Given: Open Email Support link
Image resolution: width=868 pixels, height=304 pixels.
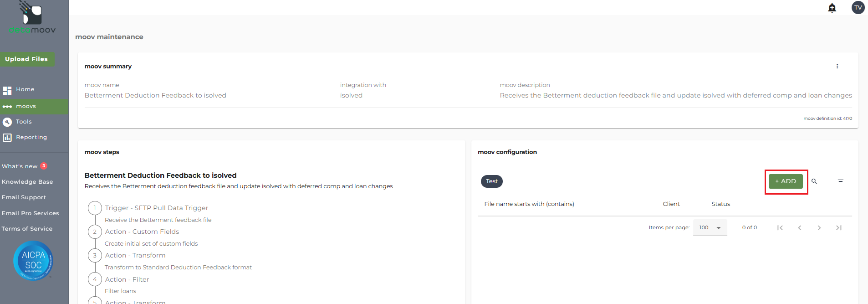Looking at the screenshot, I should [24, 197].
